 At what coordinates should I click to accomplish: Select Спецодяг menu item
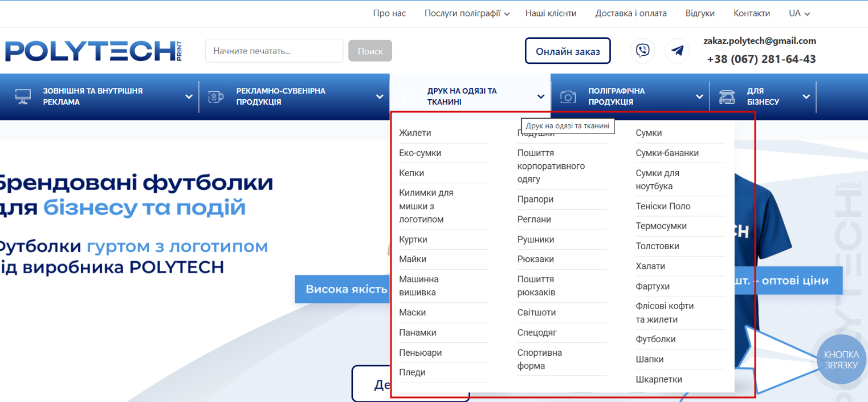tap(537, 332)
